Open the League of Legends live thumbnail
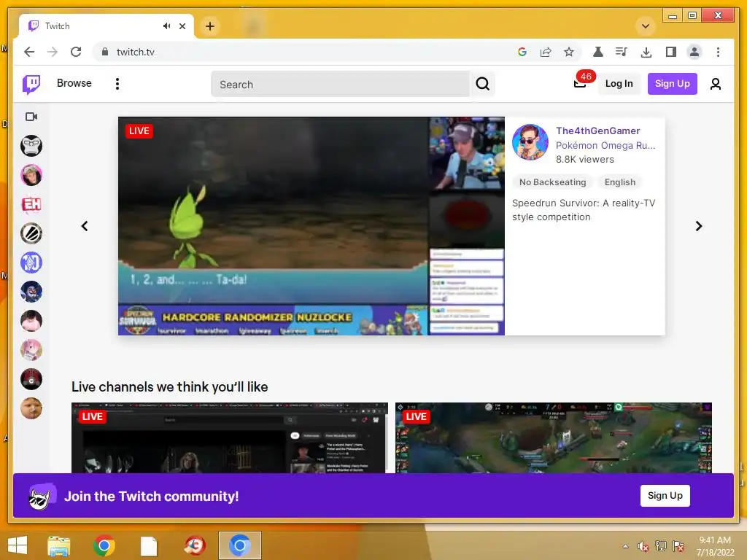This screenshot has width=747, height=560. [x=554, y=438]
